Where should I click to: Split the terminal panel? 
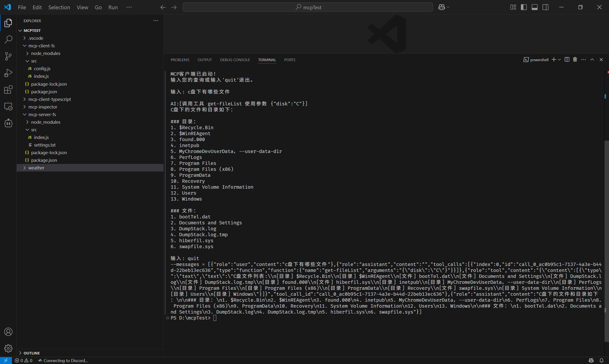pos(567,60)
